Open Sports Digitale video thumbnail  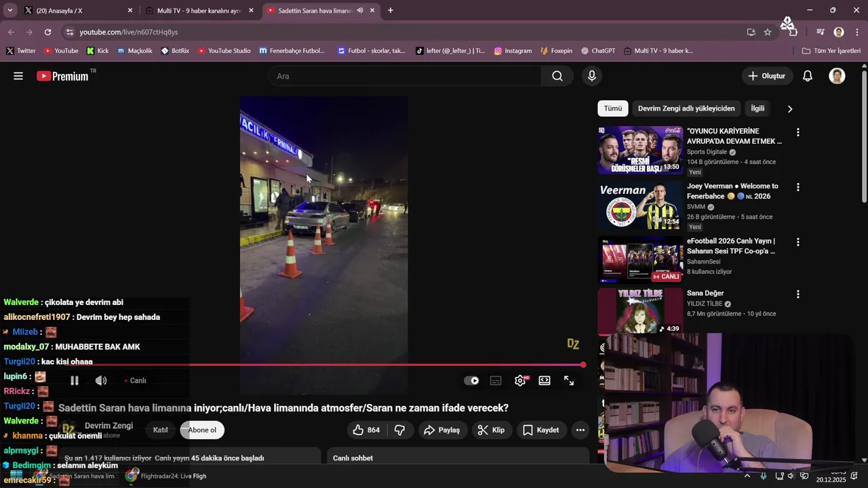coord(640,150)
